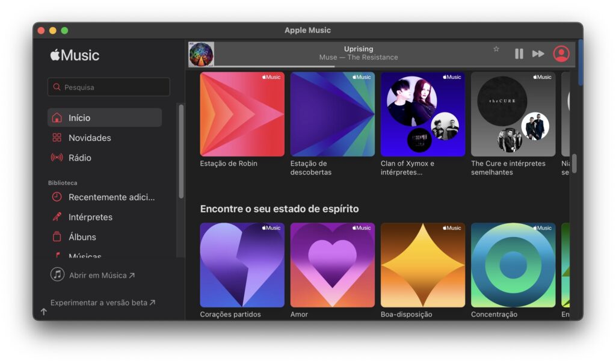Click the up arrow icon at sidebar bottom

[43, 312]
